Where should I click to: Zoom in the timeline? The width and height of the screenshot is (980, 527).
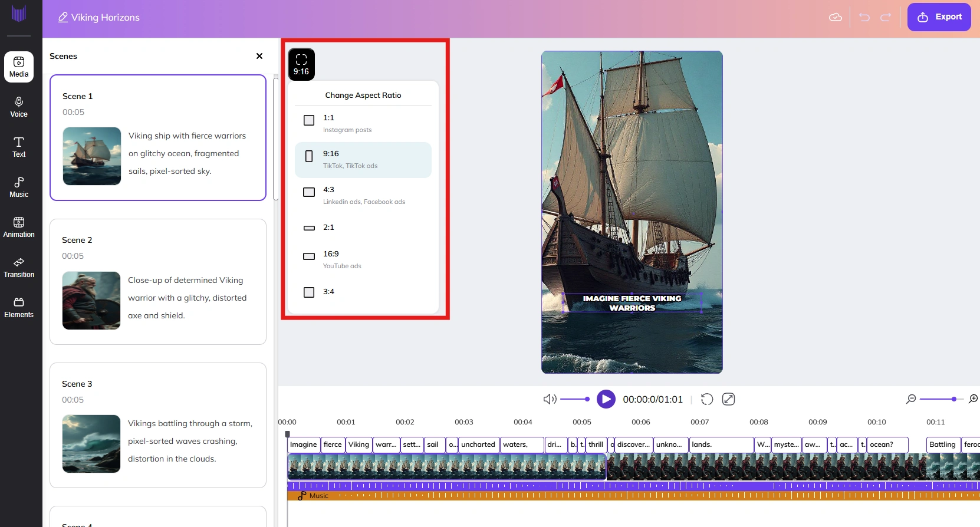(974, 399)
